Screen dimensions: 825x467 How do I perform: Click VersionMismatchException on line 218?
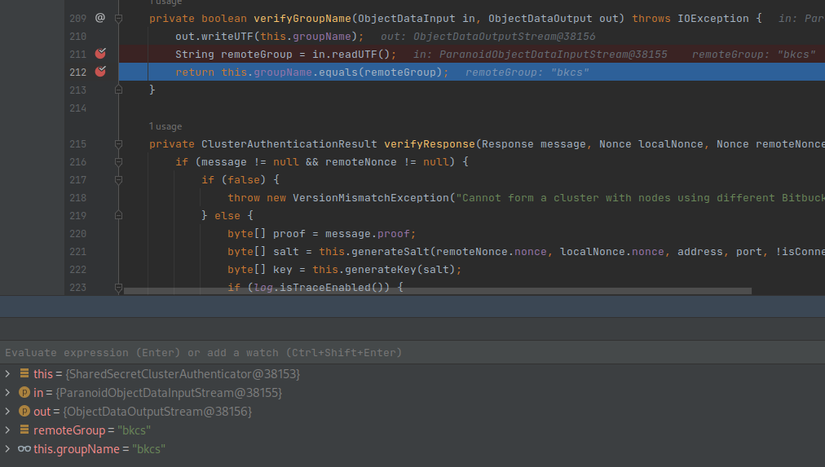(x=371, y=198)
